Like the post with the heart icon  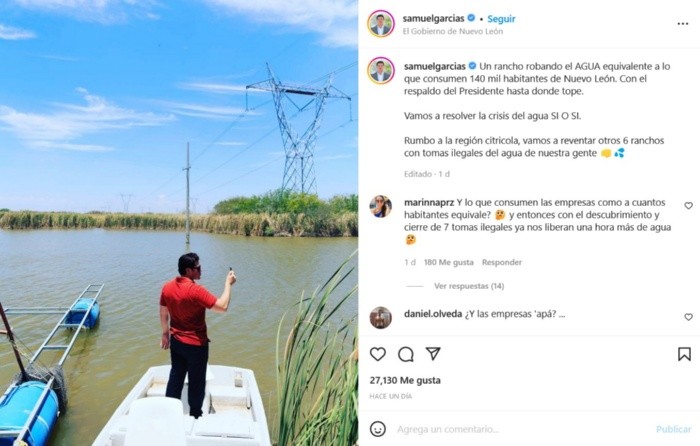point(378,354)
